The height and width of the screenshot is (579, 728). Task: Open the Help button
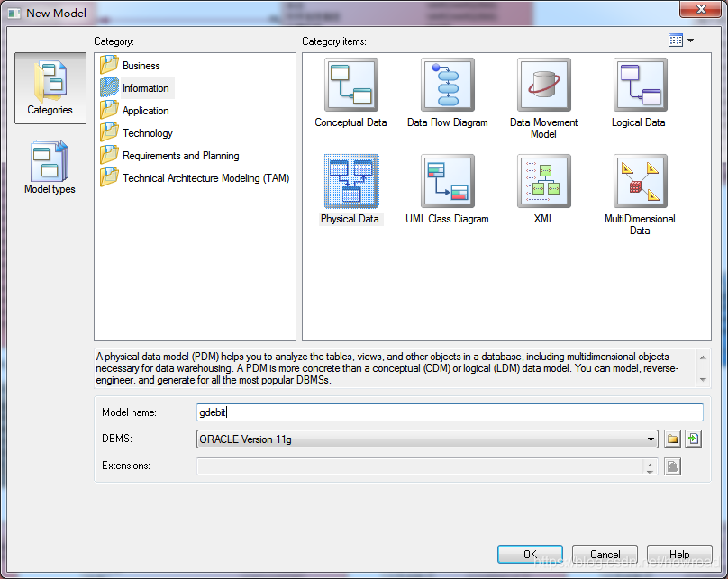(679, 555)
